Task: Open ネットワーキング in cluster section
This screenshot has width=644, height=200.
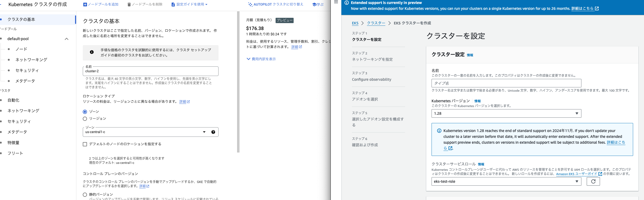Action: [23, 111]
